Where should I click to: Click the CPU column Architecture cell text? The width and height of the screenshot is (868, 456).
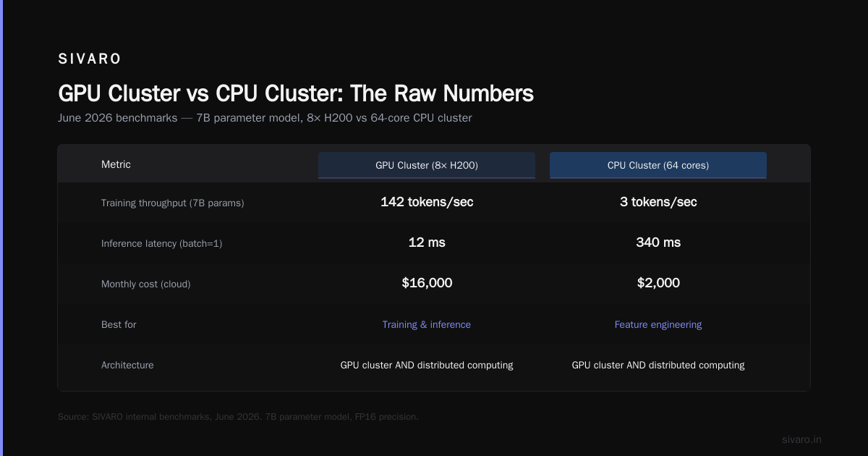click(658, 366)
